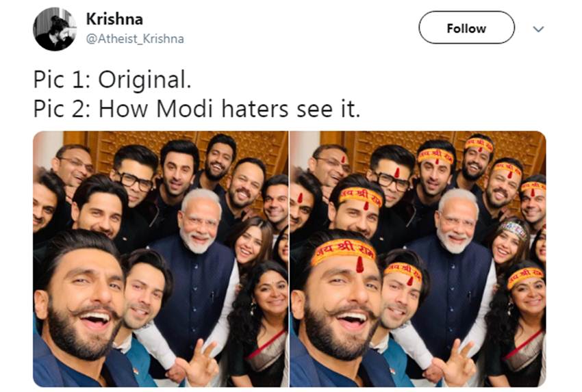Follow the Krishna account
The image size is (582, 392).
(x=466, y=28)
